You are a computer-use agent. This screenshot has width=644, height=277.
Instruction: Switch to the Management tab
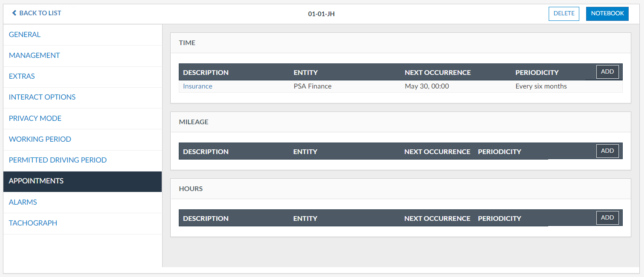(x=34, y=55)
